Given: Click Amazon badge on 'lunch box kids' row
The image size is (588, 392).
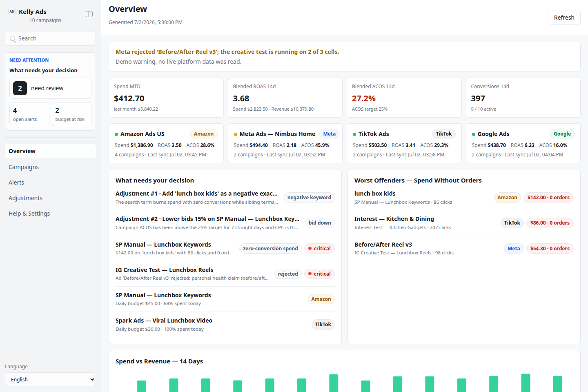Looking at the screenshot, I should click(x=507, y=198).
